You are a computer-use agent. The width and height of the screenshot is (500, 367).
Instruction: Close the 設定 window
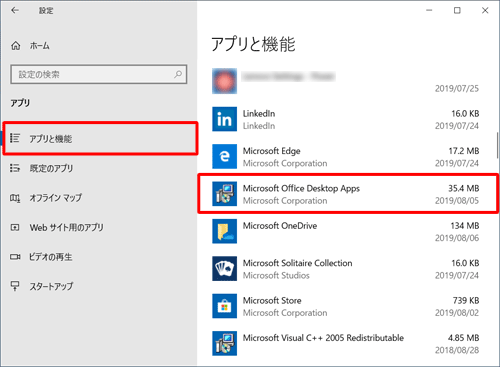(x=485, y=10)
